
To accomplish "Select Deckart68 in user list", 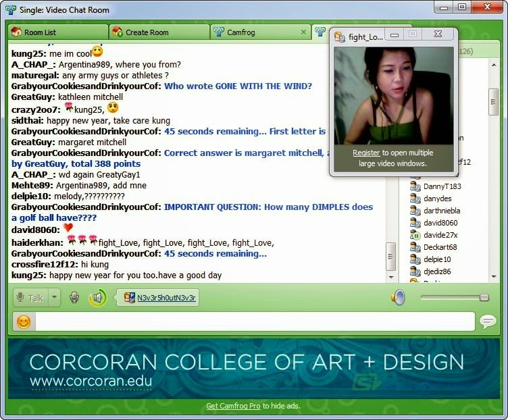I will 440,247.
